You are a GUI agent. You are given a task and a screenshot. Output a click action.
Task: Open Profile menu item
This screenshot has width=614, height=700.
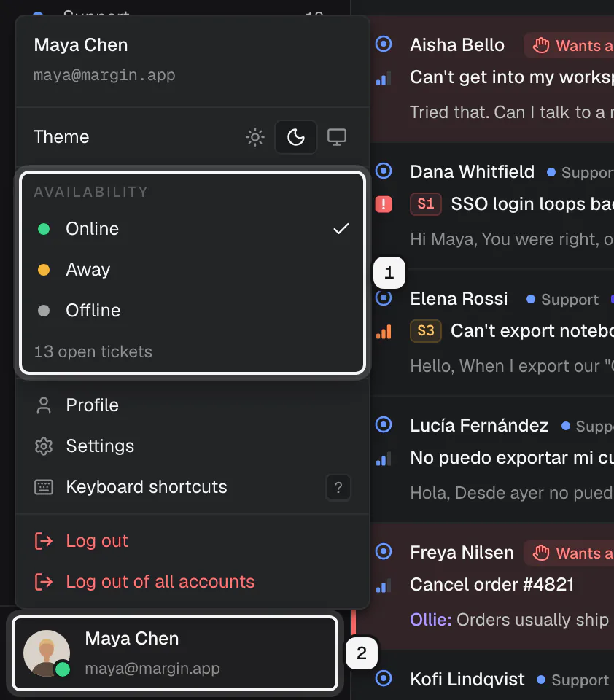[193, 405]
